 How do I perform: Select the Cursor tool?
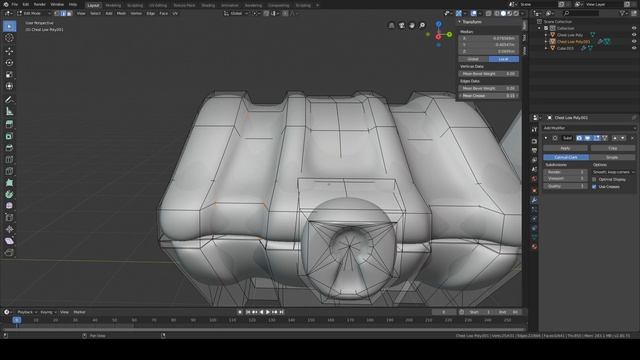[9, 38]
